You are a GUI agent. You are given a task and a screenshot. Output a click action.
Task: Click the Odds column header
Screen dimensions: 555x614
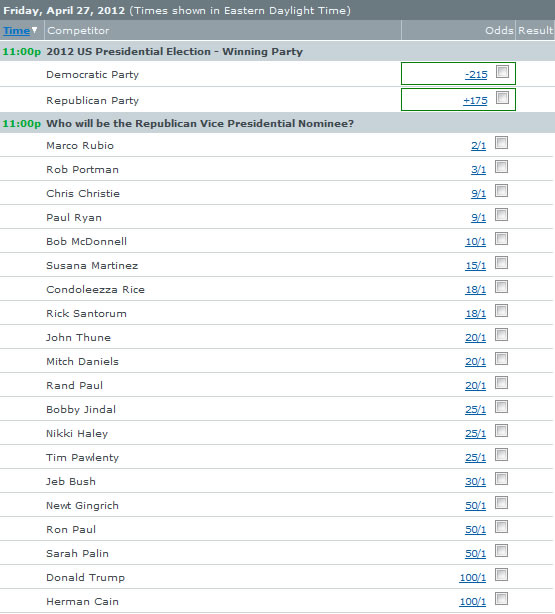pos(499,31)
